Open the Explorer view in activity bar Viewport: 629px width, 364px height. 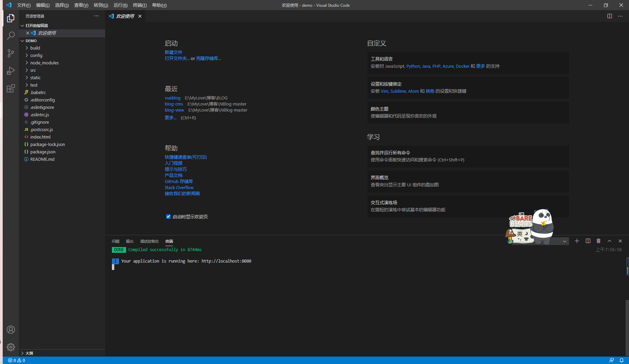[x=11, y=18]
